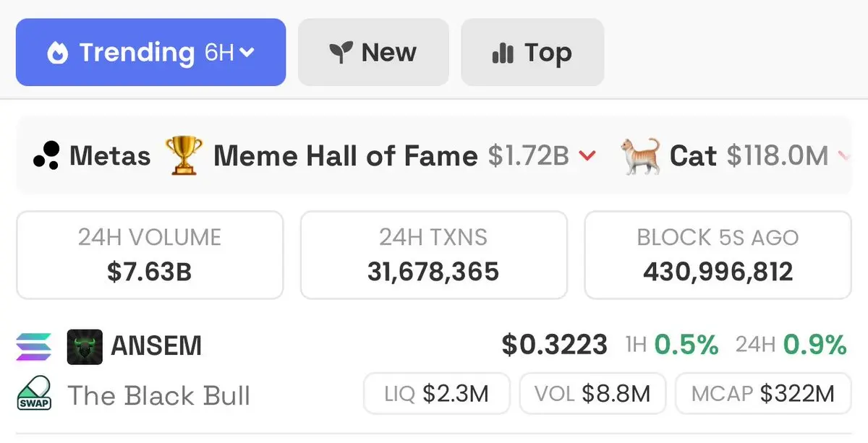
Task: Click the Metas three-dots icon
Action: coord(46,156)
